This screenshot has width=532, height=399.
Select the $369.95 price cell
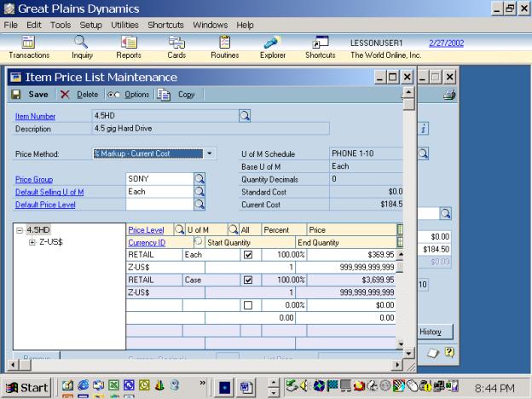click(x=351, y=255)
